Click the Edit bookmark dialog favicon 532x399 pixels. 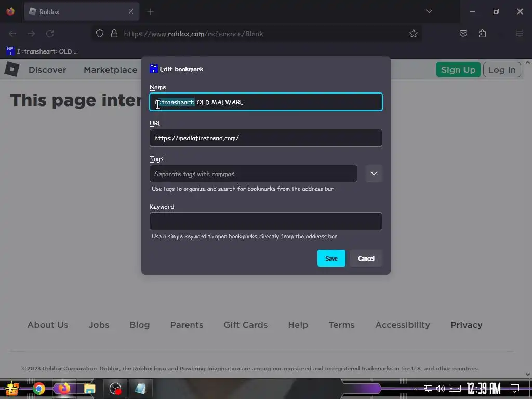pyautogui.click(x=153, y=69)
